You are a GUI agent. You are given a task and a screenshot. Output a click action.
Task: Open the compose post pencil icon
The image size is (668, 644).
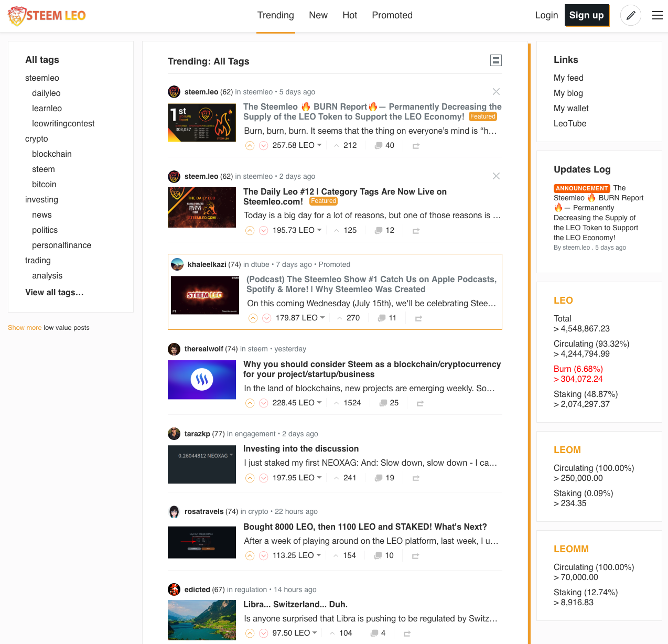[x=631, y=15]
